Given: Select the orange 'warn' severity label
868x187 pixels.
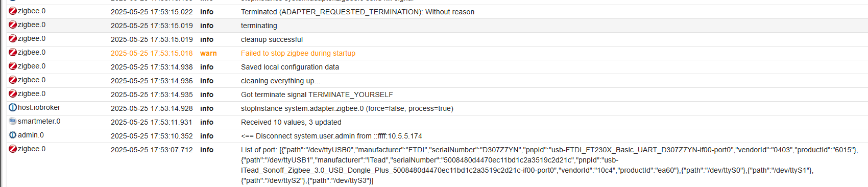Looking at the screenshot, I should coord(208,53).
